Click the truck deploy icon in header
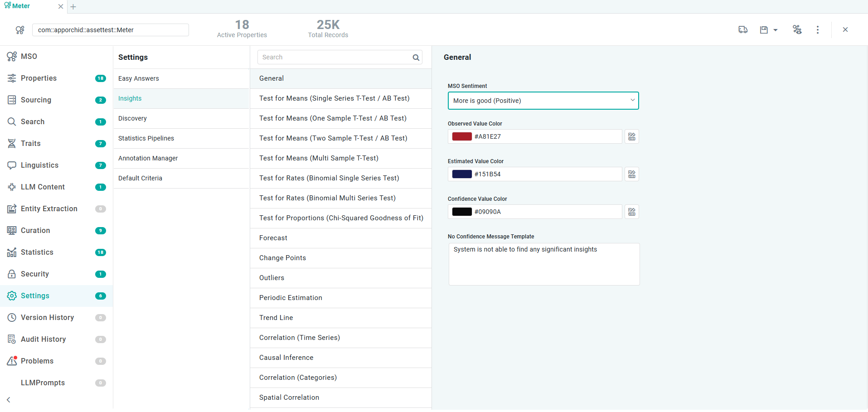This screenshot has width=868, height=412. pos(743,30)
